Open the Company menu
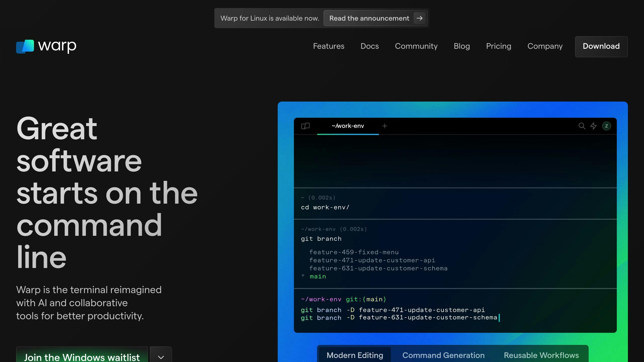The height and width of the screenshot is (362, 644). [x=545, y=46]
